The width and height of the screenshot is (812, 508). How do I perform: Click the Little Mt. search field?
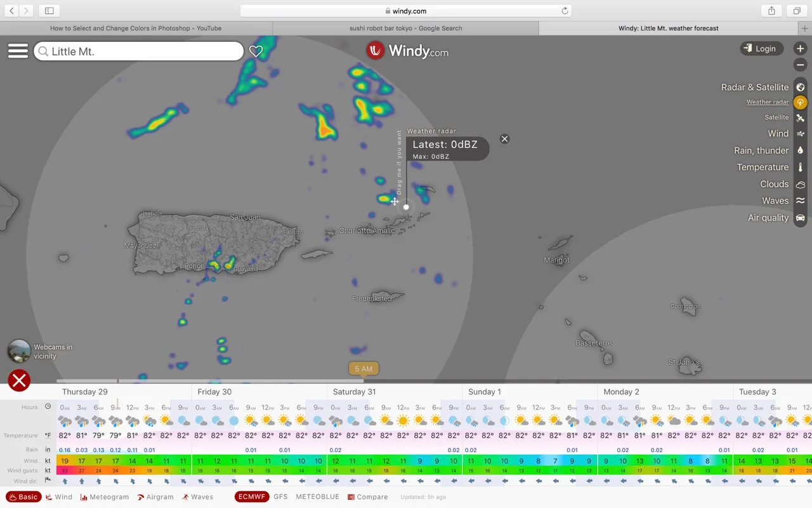(139, 51)
